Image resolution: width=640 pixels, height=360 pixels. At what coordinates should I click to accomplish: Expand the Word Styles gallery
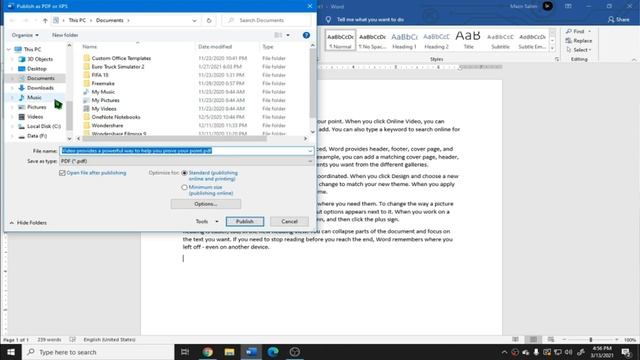coord(552,49)
